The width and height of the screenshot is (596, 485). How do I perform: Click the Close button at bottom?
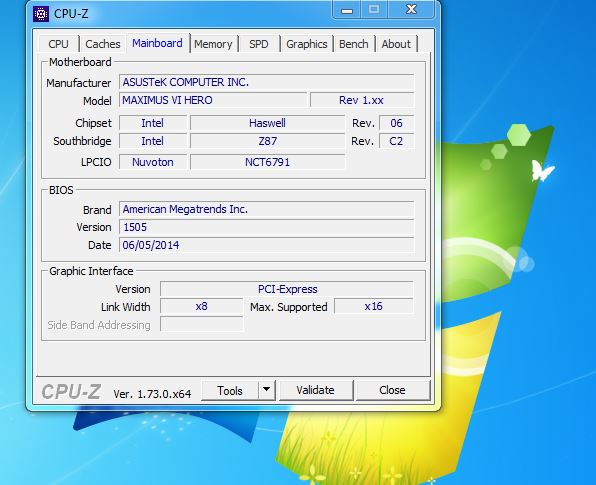click(x=392, y=390)
